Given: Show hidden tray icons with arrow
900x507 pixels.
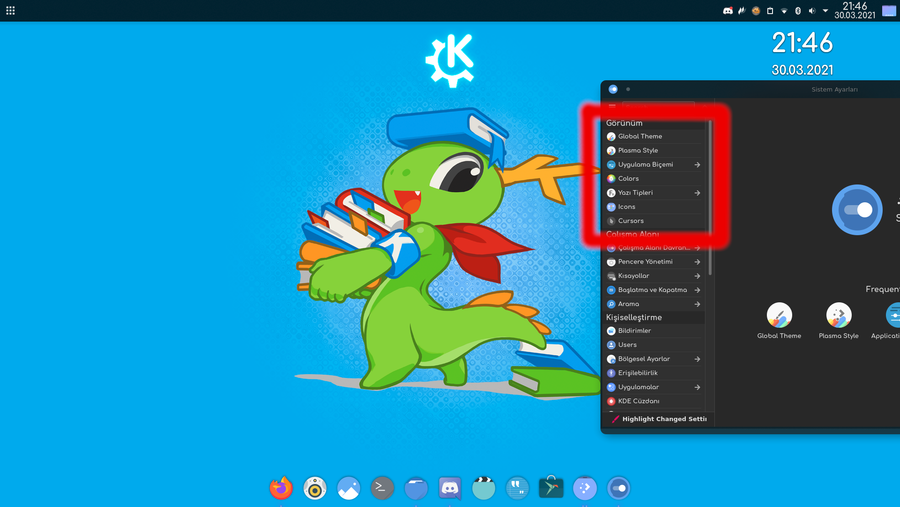Looking at the screenshot, I should pos(825,11).
